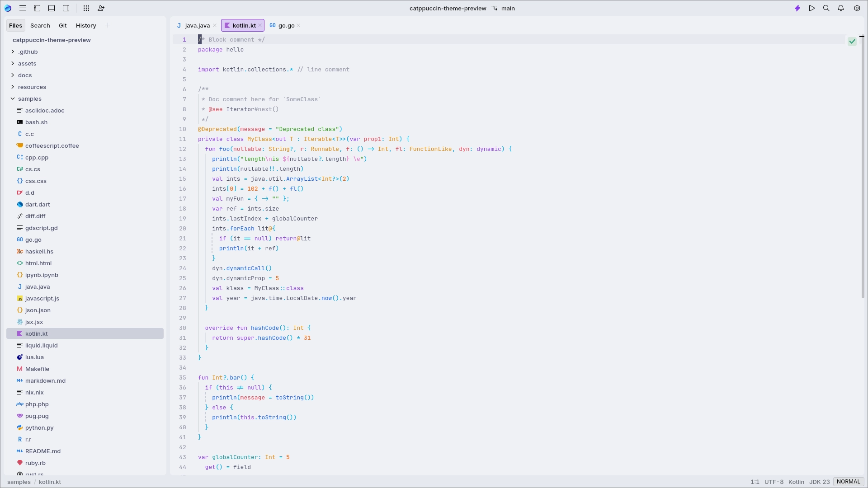Toggle right sidebar panel visibility
The height and width of the screenshot is (488, 868).
[66, 8]
